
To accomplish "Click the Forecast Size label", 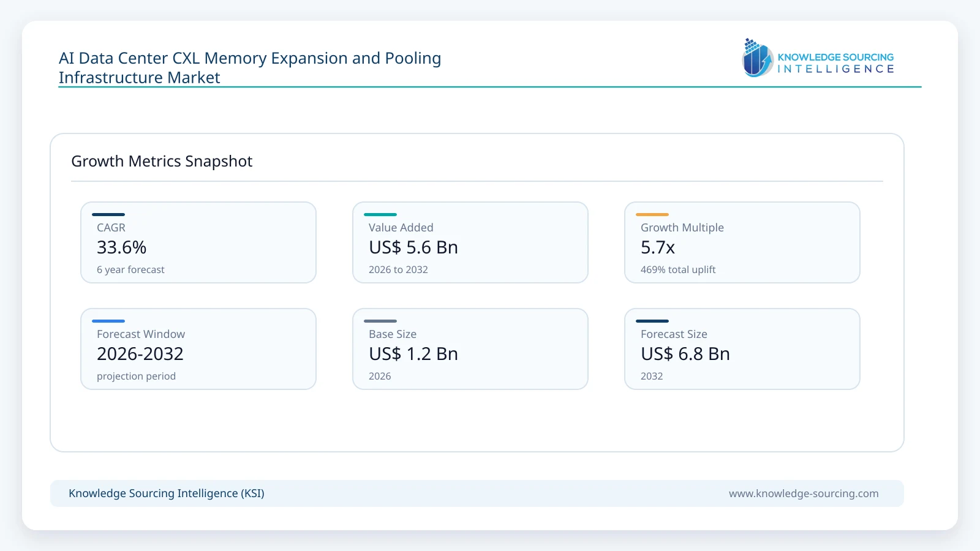I will tap(674, 334).
